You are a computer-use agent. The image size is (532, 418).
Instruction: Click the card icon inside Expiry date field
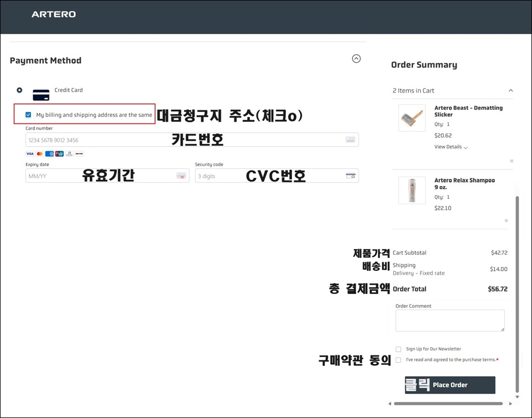click(x=181, y=176)
